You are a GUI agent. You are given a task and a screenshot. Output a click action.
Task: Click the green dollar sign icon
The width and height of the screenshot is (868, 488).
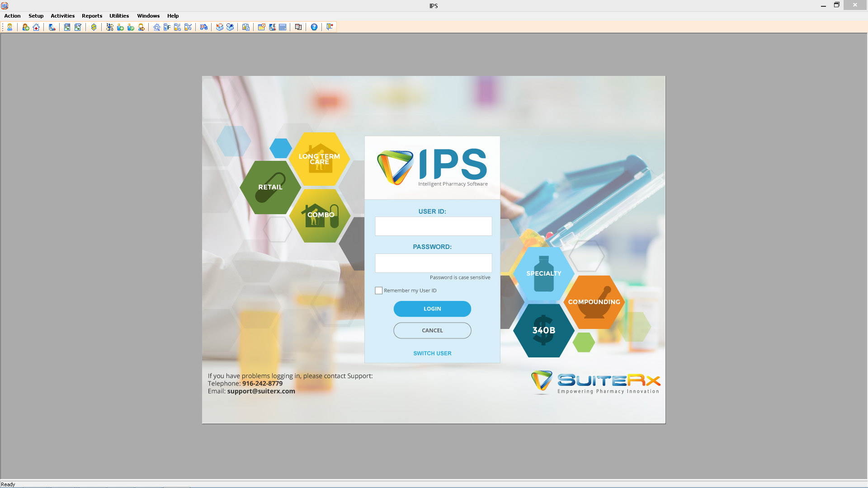pyautogui.click(x=94, y=27)
